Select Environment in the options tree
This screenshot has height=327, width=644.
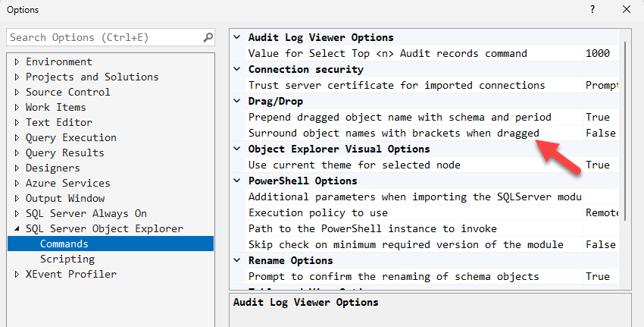pyautogui.click(x=59, y=61)
